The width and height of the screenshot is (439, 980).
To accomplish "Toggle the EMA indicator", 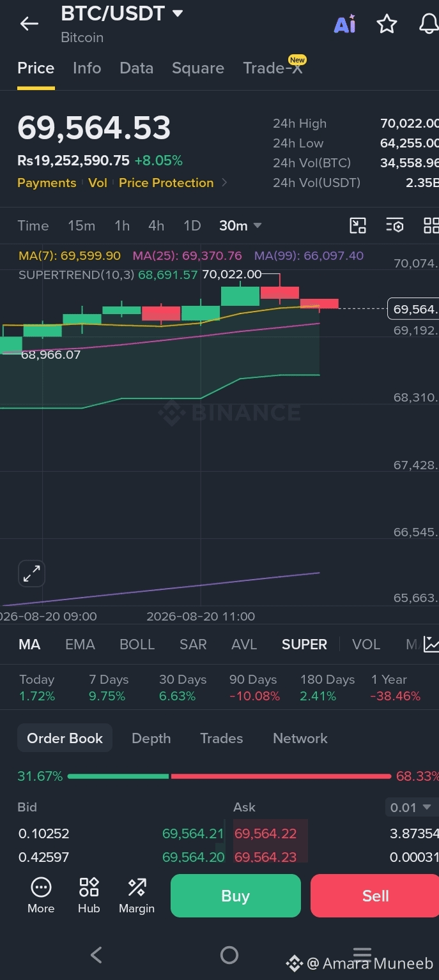I will [80, 644].
